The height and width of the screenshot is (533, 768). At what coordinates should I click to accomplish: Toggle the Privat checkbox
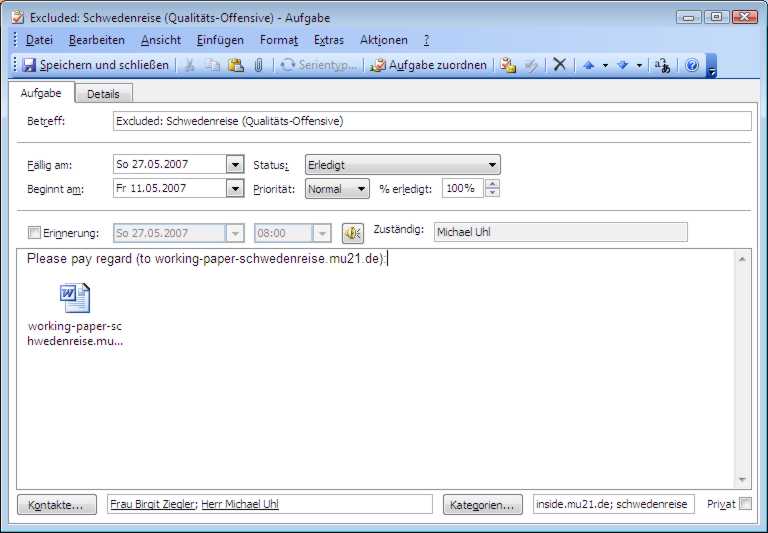[x=745, y=504]
